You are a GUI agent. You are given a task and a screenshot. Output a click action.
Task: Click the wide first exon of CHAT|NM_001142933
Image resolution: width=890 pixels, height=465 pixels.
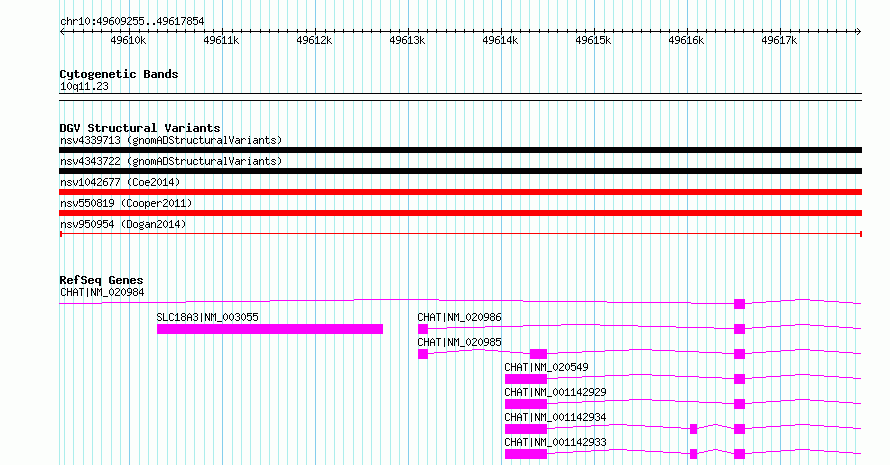[526, 454]
